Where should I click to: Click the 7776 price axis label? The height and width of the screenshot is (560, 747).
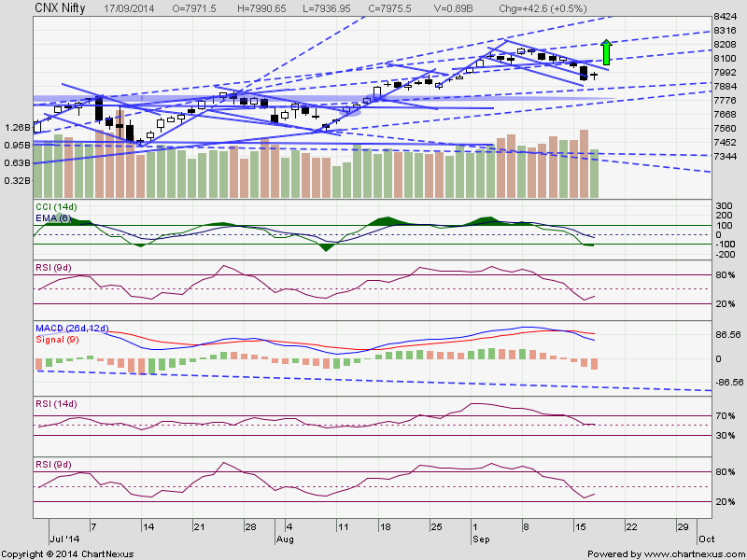(x=725, y=101)
